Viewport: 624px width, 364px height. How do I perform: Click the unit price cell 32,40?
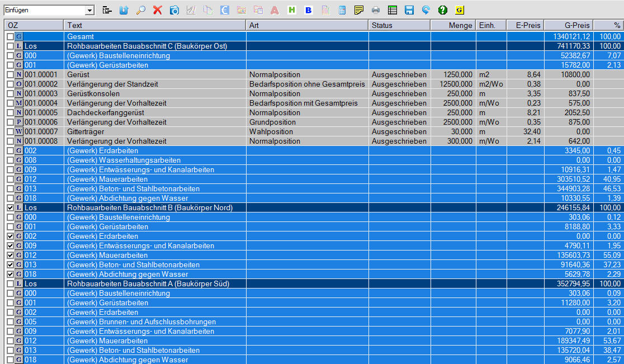(x=525, y=131)
